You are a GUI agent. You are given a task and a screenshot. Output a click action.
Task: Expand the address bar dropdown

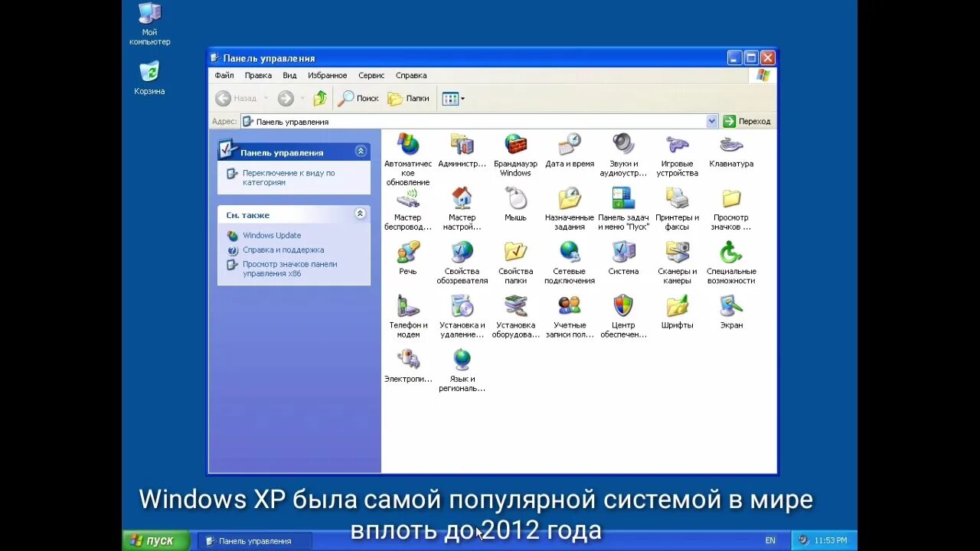[712, 121]
